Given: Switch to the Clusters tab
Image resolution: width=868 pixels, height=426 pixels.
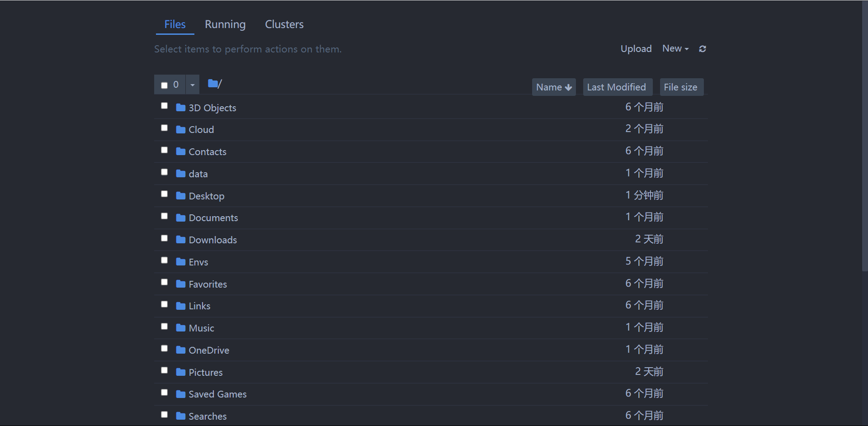Looking at the screenshot, I should [x=284, y=24].
